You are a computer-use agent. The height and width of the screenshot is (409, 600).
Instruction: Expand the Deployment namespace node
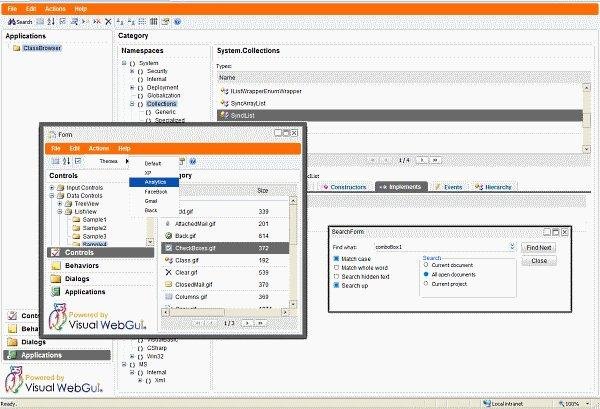coord(132,88)
